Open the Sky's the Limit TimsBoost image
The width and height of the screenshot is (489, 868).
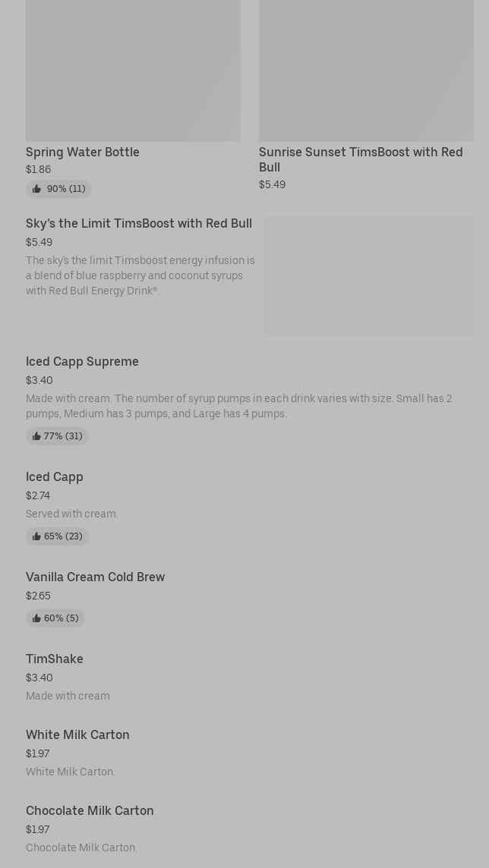[x=369, y=275]
